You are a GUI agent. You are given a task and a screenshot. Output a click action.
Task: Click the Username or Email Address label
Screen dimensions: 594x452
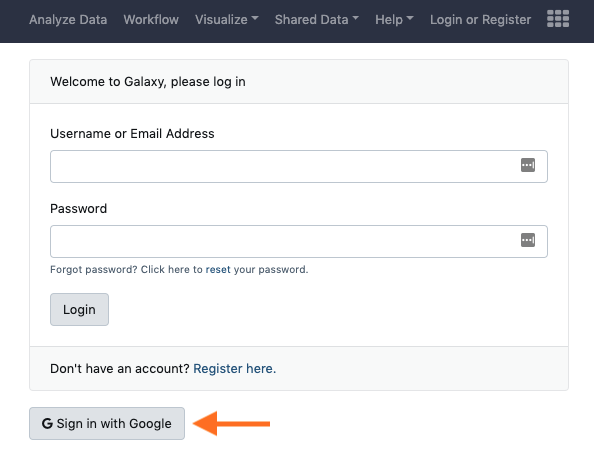tap(132, 134)
